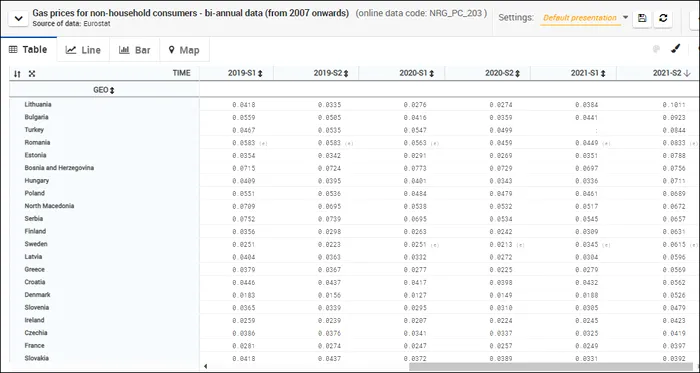Sort by the 2019-S1 column
700x373 pixels.
tap(260, 74)
